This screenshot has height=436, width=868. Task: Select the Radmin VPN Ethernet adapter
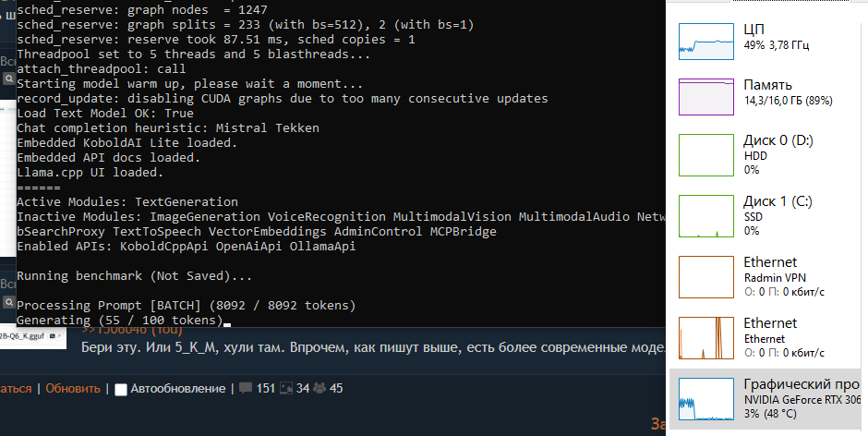(766, 275)
